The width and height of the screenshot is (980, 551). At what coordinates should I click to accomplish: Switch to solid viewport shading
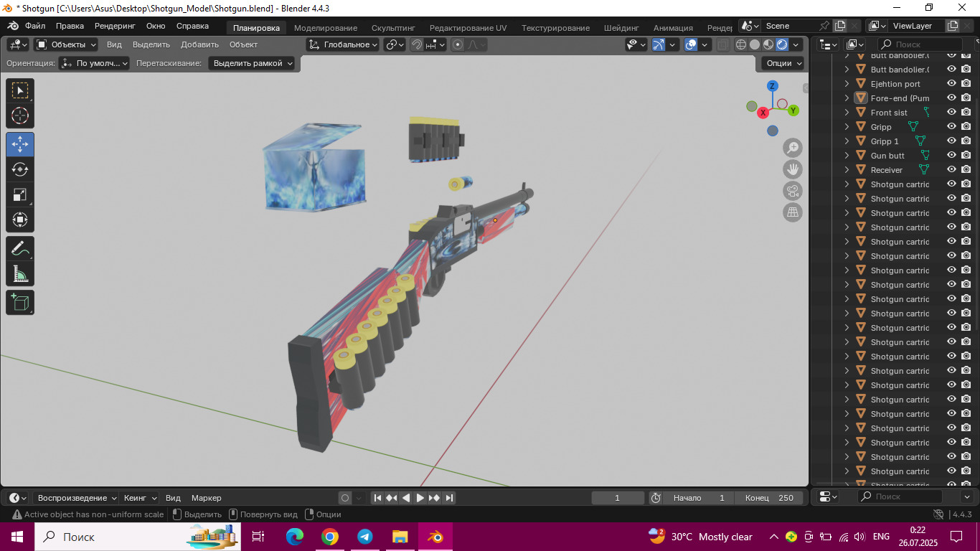point(755,44)
